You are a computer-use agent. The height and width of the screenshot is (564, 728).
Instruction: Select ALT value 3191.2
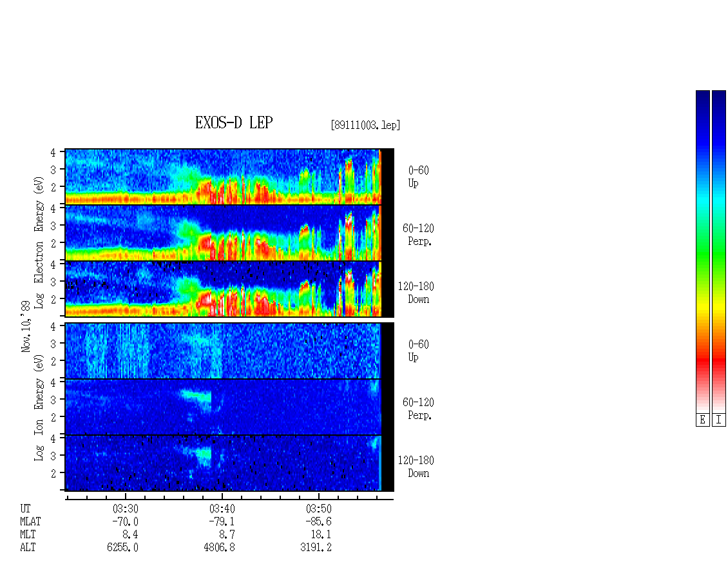coord(316,547)
